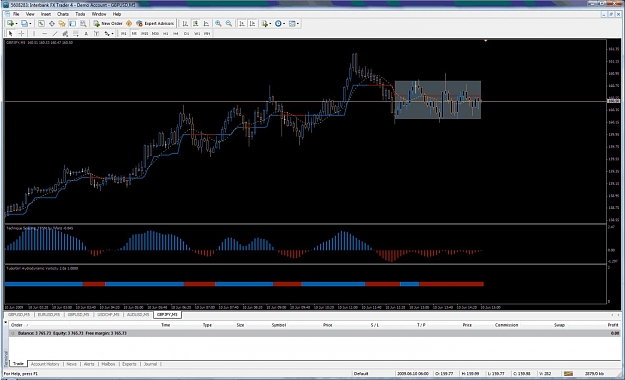Viewport: 625px width, 380px height.
Task: Switch to the USDCHF,M5 chart tab
Action: click(108, 315)
